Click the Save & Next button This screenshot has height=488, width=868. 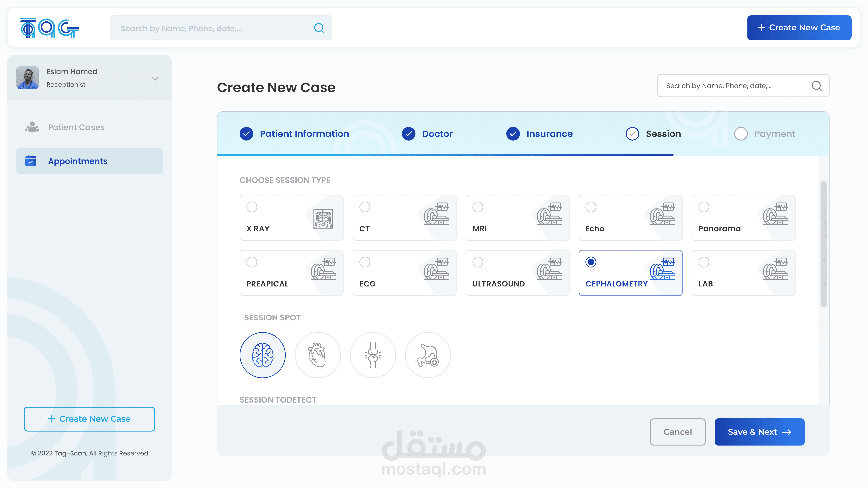pyautogui.click(x=759, y=432)
